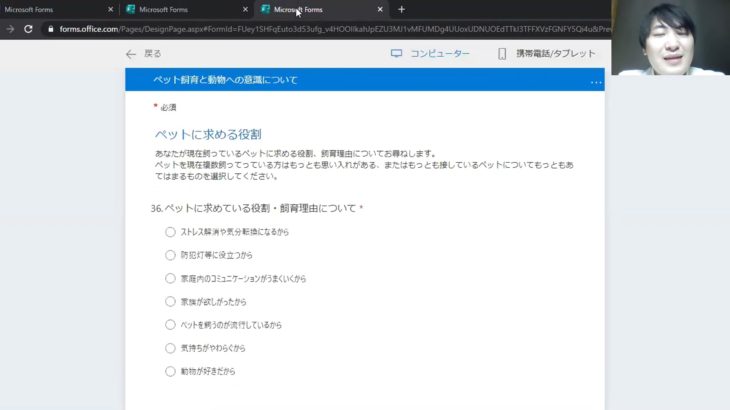Select radio option 防犯灯等に役立つから
The width and height of the screenshot is (730, 410).
170,255
